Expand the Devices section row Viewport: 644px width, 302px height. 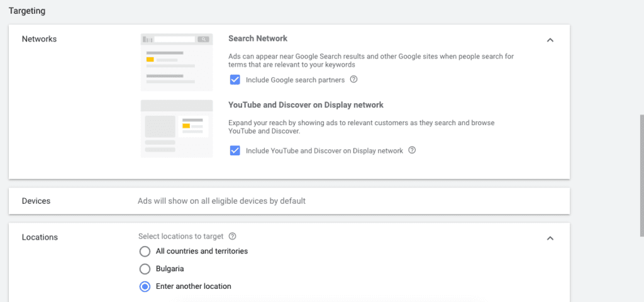[289, 201]
